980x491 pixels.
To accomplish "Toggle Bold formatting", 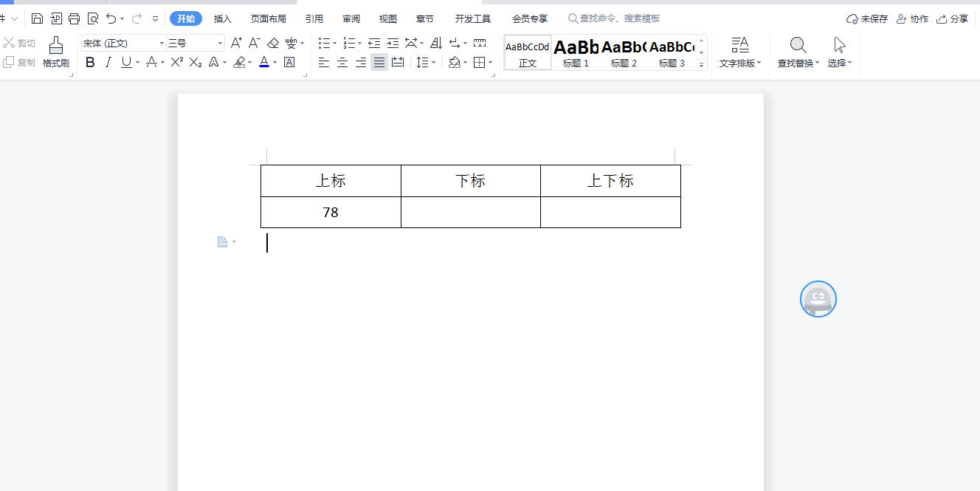I will click(90, 63).
